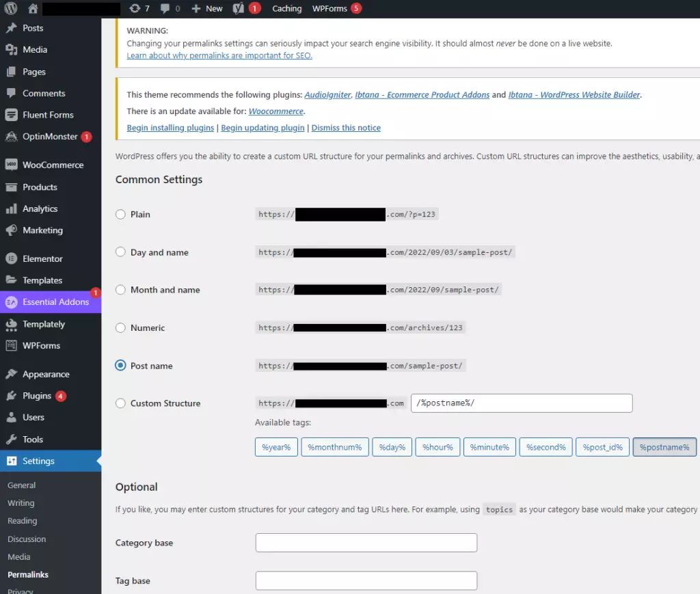Click Begin installing plugins link
This screenshot has height=594, width=700.
pyautogui.click(x=170, y=128)
